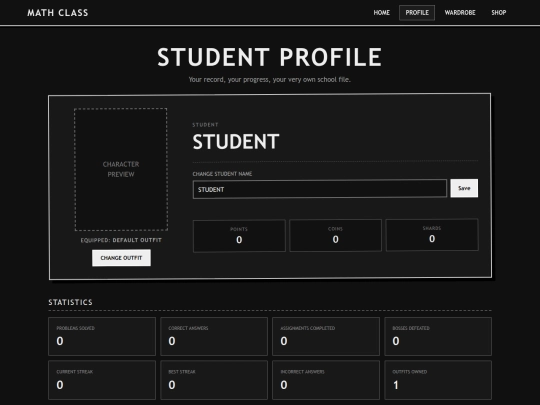This screenshot has width=540, height=405.
Task: Select the Points stat card
Action: pos(239,236)
